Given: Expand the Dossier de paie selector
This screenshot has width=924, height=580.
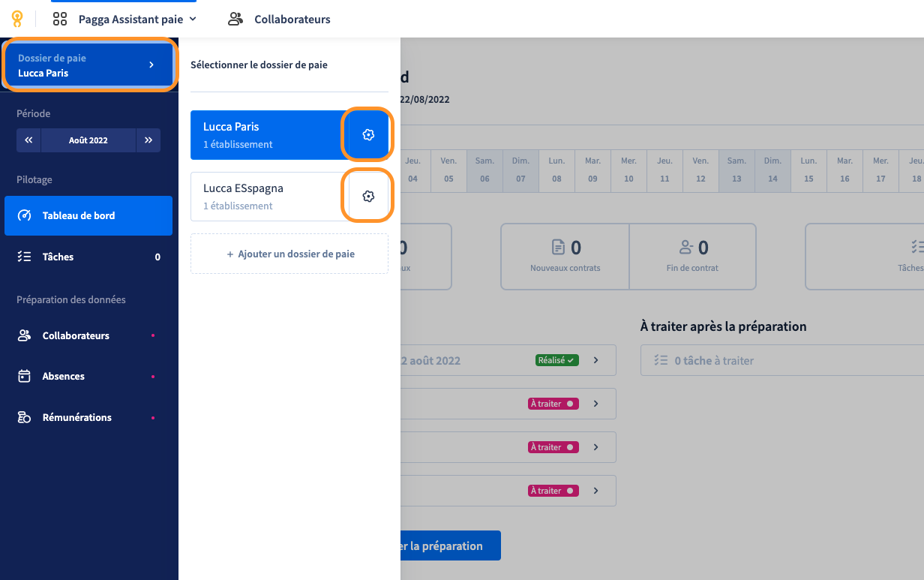Looking at the screenshot, I should (x=89, y=65).
